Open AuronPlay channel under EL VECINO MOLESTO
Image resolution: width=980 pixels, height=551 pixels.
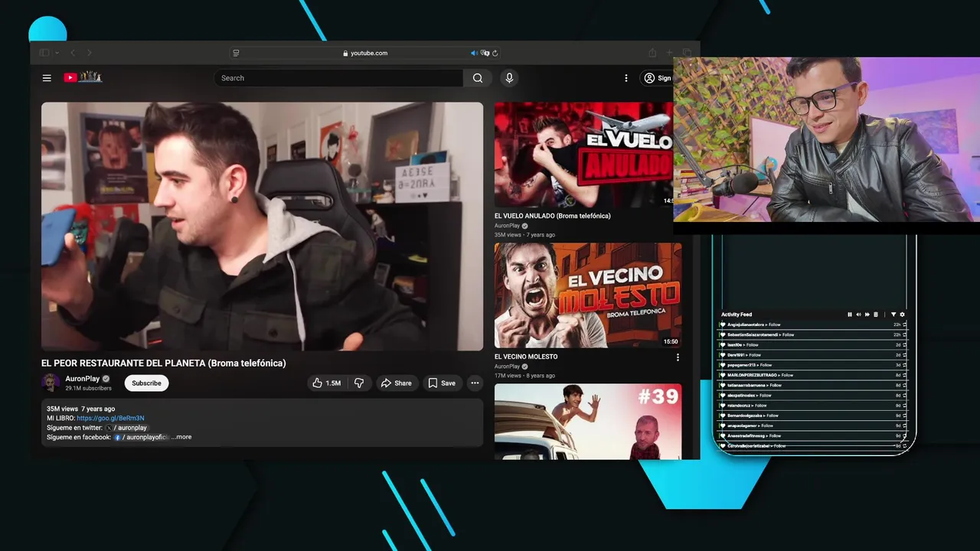click(507, 367)
